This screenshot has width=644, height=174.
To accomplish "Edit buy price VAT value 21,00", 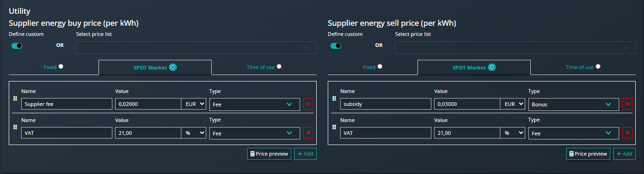I will (148, 133).
